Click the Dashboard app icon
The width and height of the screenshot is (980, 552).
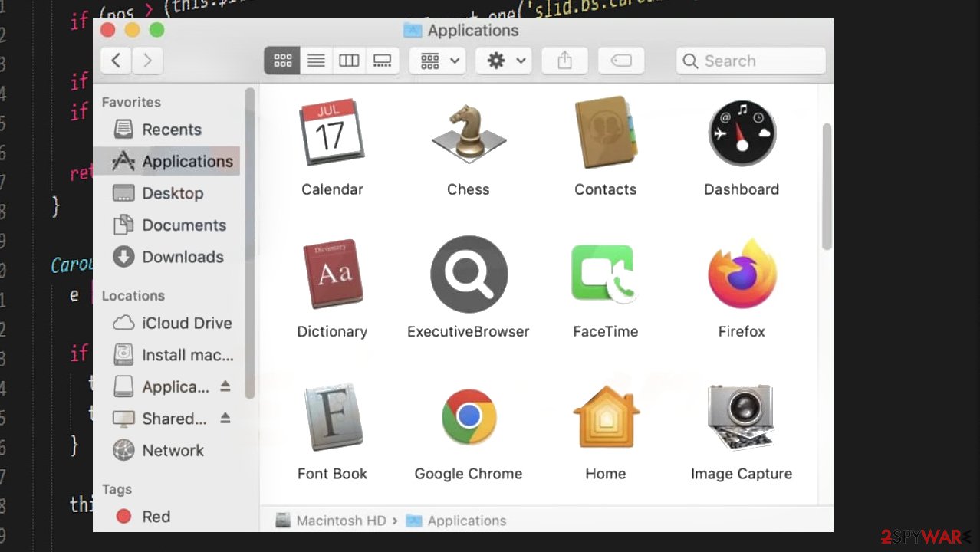pyautogui.click(x=742, y=133)
